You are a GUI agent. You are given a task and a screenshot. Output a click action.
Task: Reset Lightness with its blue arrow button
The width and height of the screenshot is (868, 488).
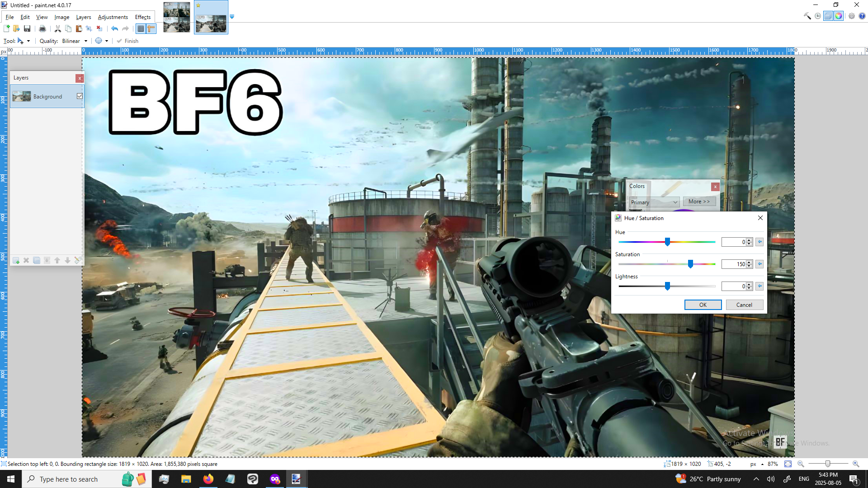coord(759,286)
